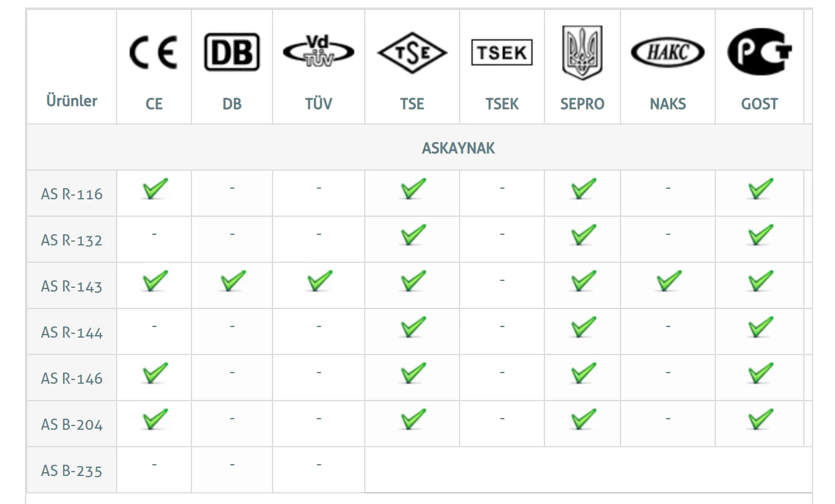Click the SEPRO checkmark for AS R-132

pyautogui.click(x=583, y=234)
